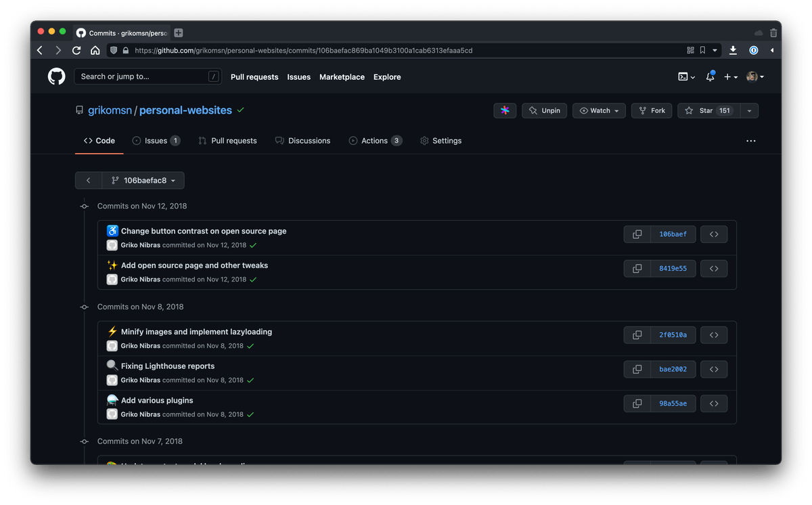Open the terminal icon dropdown in the header

[x=686, y=76]
